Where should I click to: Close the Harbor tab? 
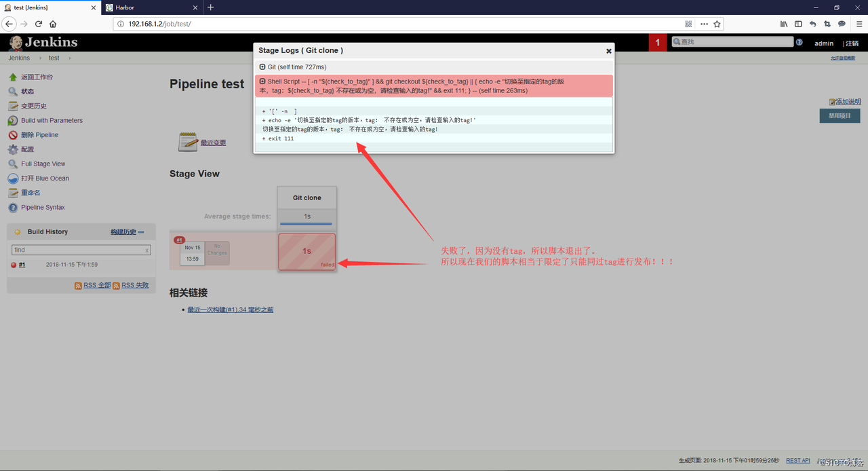click(x=195, y=7)
